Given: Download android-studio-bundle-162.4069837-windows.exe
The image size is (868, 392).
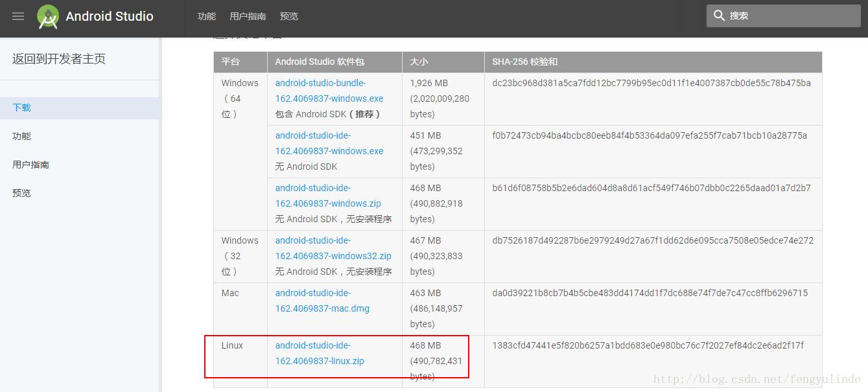Looking at the screenshot, I should 329,91.
